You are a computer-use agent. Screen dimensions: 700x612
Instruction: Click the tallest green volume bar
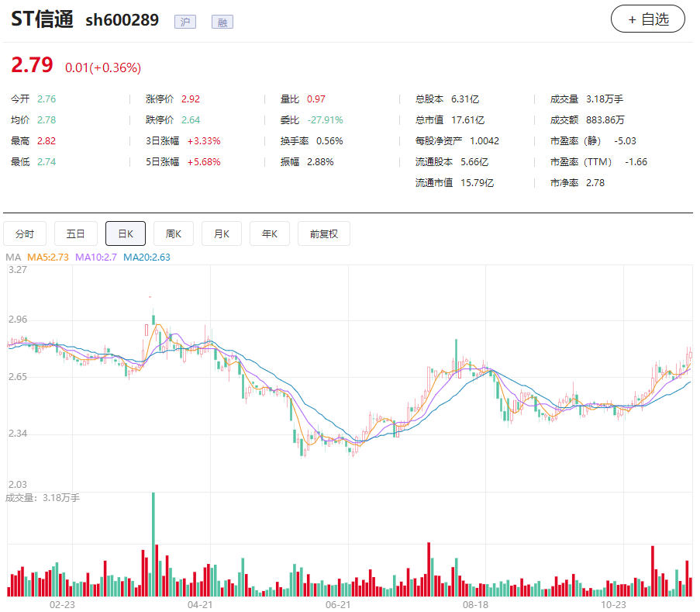tap(153, 543)
